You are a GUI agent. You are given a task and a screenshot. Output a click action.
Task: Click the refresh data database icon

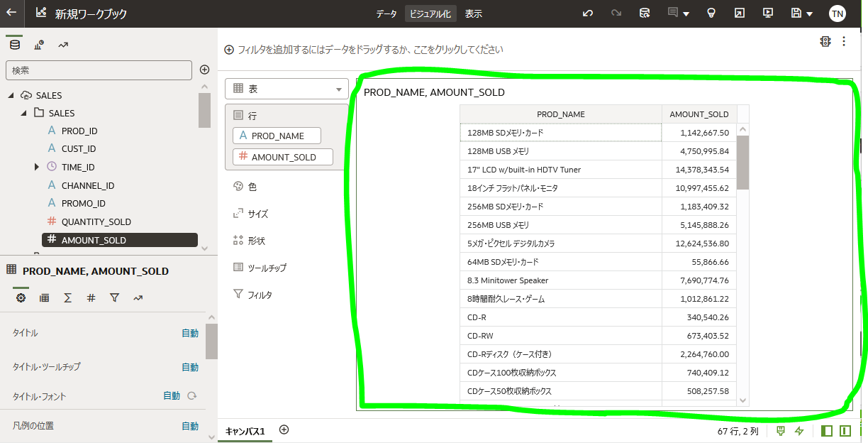(644, 13)
